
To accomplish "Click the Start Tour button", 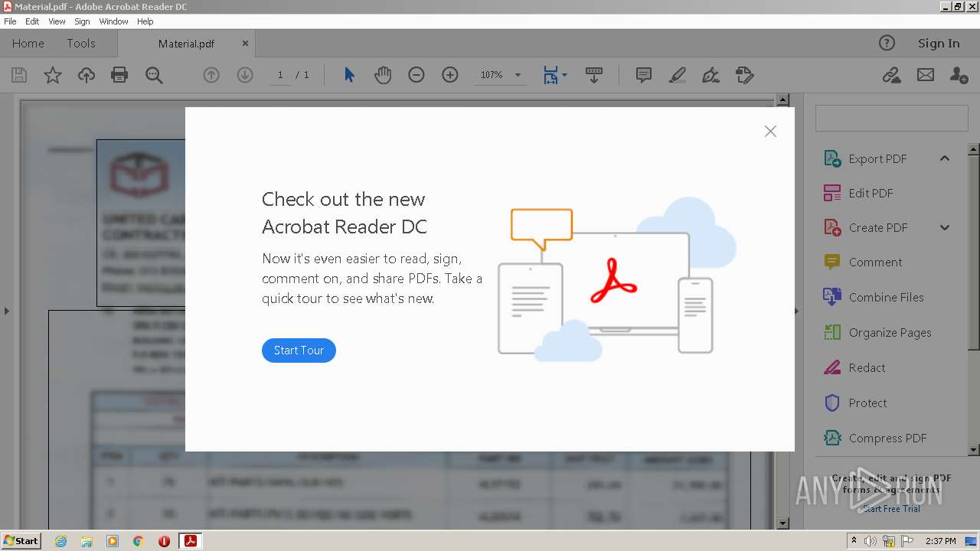I will coord(299,350).
